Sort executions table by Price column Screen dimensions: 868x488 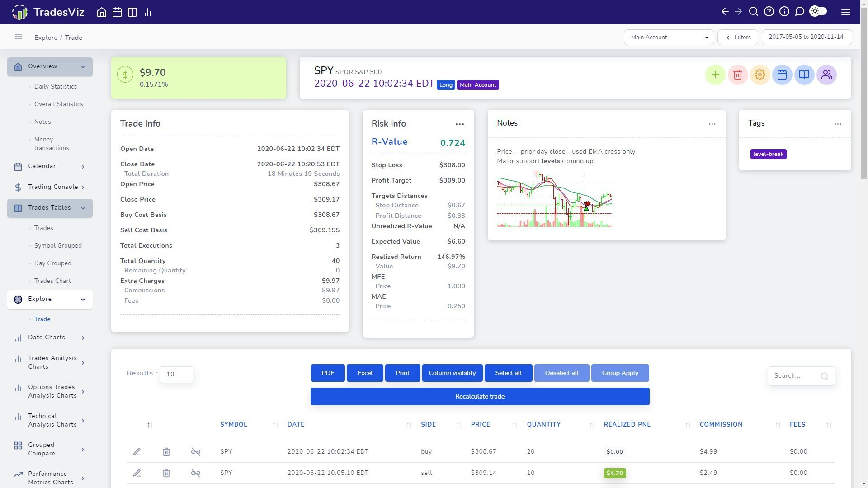pyautogui.click(x=481, y=425)
